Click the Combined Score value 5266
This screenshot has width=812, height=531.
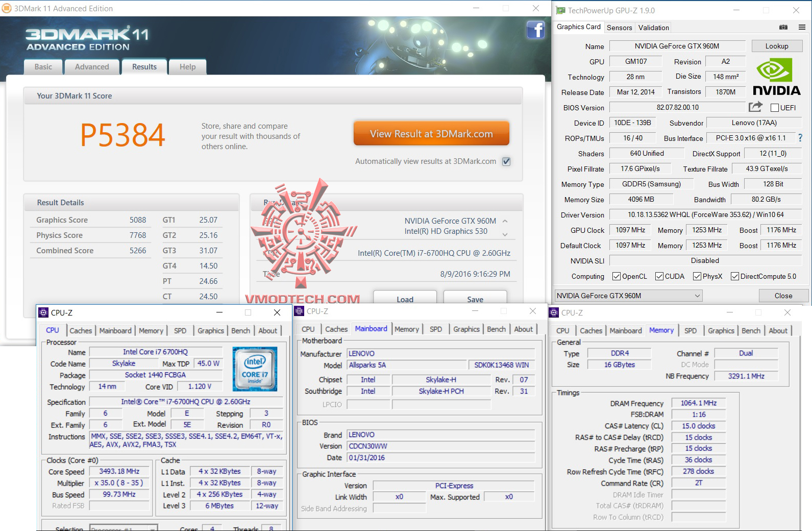tap(138, 251)
